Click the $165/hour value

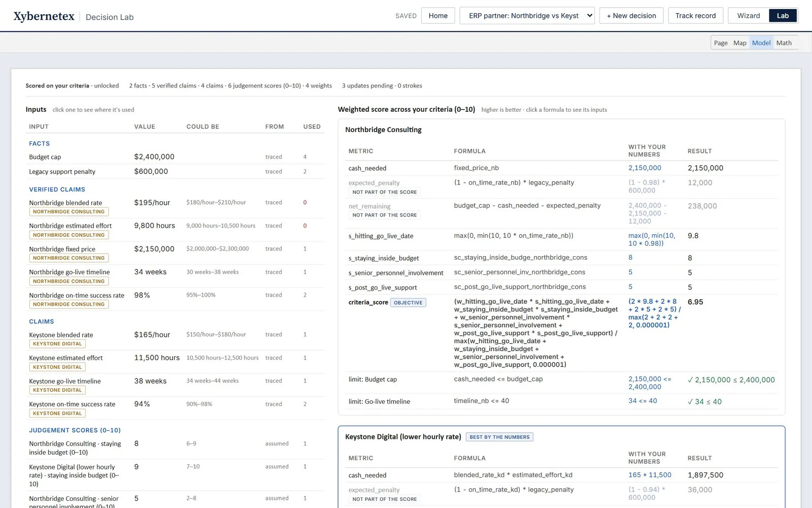pos(152,334)
